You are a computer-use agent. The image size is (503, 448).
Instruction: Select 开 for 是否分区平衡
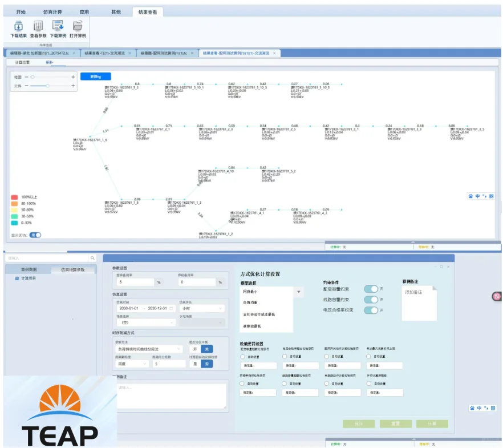point(195,349)
